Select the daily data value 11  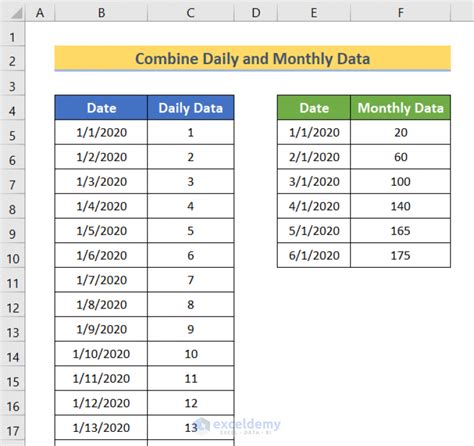click(191, 379)
